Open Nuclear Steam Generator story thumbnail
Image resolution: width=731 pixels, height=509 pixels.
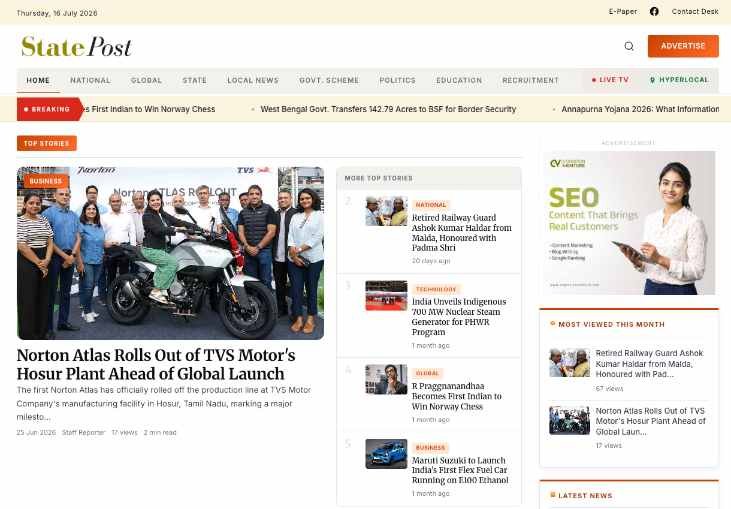pyautogui.click(x=386, y=296)
